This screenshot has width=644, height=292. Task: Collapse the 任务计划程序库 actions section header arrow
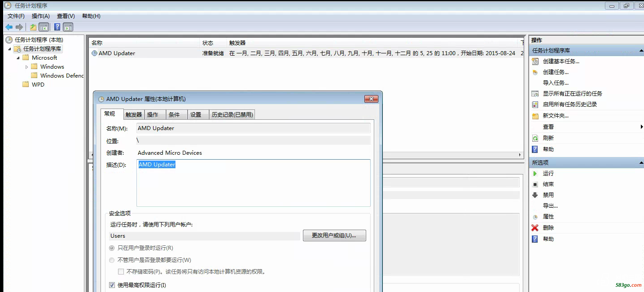[x=640, y=51]
